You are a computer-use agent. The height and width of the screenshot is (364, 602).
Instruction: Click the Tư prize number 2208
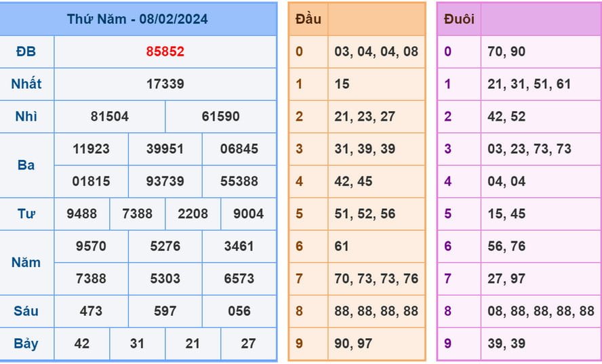coord(193,214)
